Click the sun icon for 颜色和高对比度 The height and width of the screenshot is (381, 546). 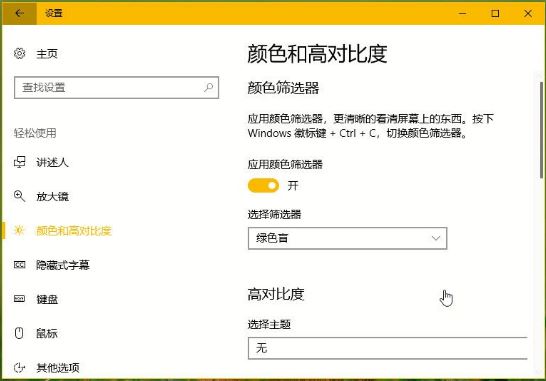click(19, 230)
